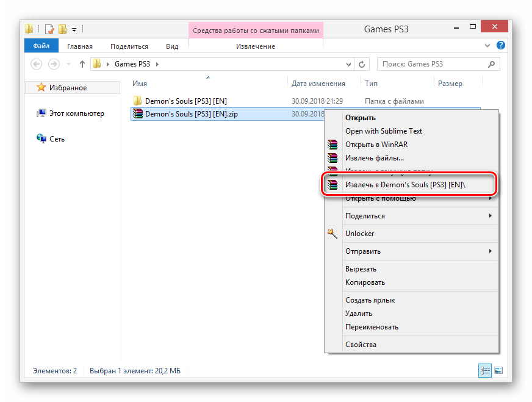
Task: Switch to the 'Вид' ribbon tab
Action: point(172,46)
